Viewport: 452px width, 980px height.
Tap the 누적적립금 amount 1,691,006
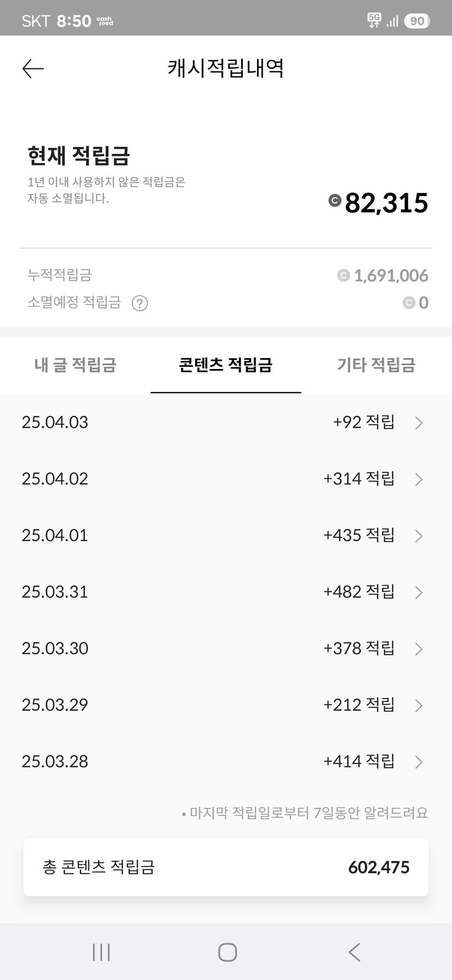click(x=390, y=276)
